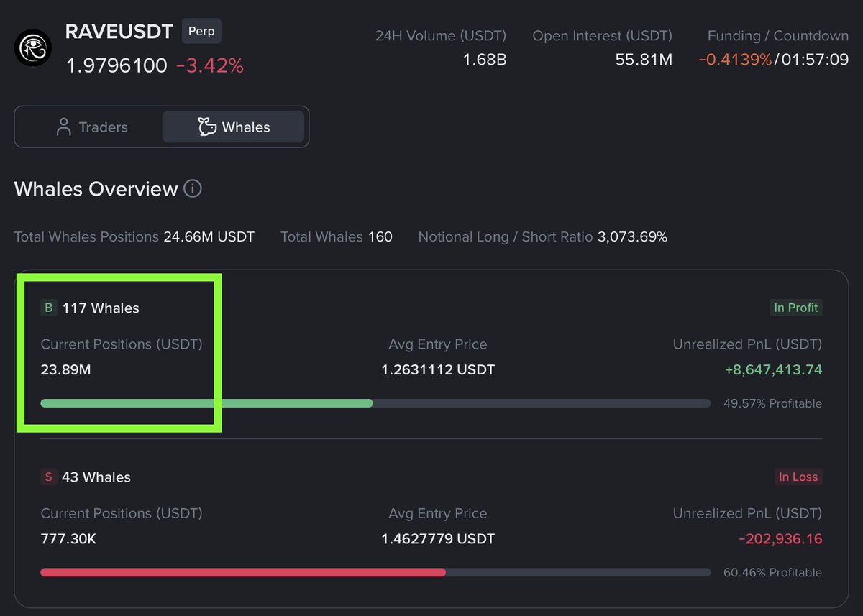The height and width of the screenshot is (616, 863).
Task: Click the 43 Whales label
Action: [96, 477]
